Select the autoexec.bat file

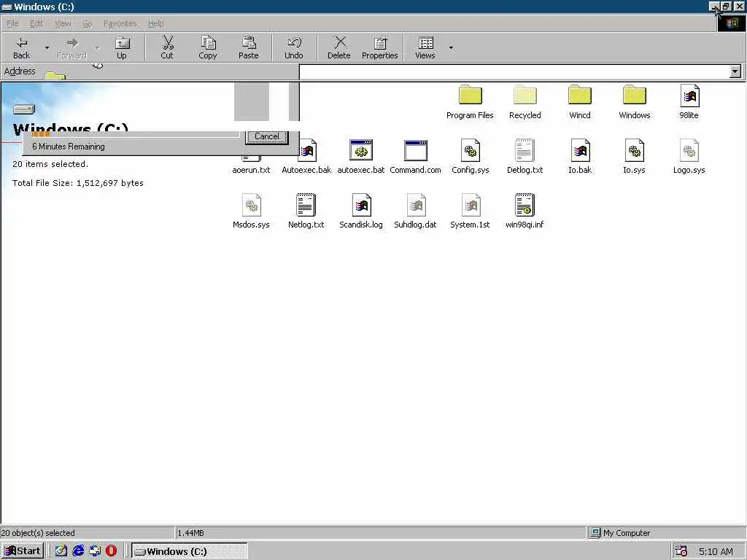point(361,157)
